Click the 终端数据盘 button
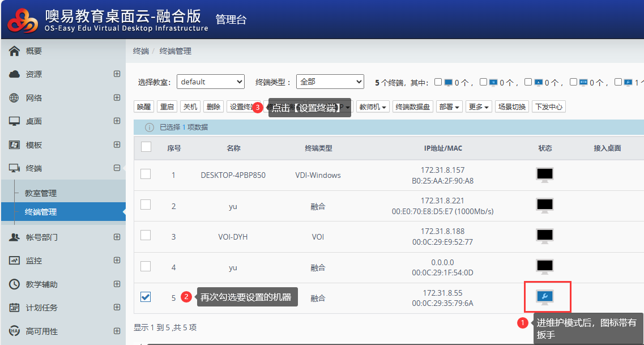644x345 pixels. pos(413,107)
